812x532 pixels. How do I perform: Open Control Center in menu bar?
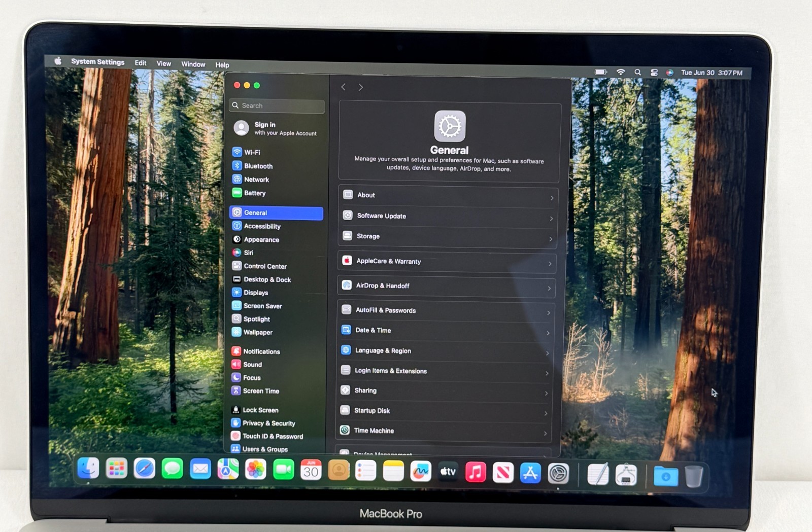[654, 73]
